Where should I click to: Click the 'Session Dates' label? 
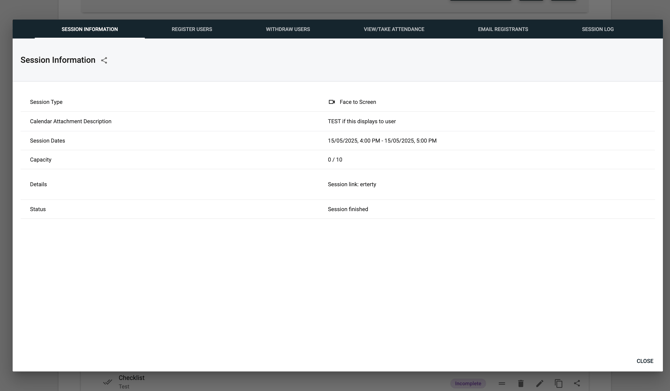tap(47, 141)
